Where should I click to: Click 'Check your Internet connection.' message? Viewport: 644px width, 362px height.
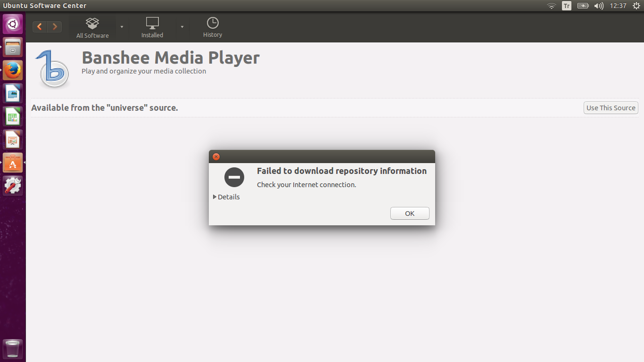click(x=306, y=185)
